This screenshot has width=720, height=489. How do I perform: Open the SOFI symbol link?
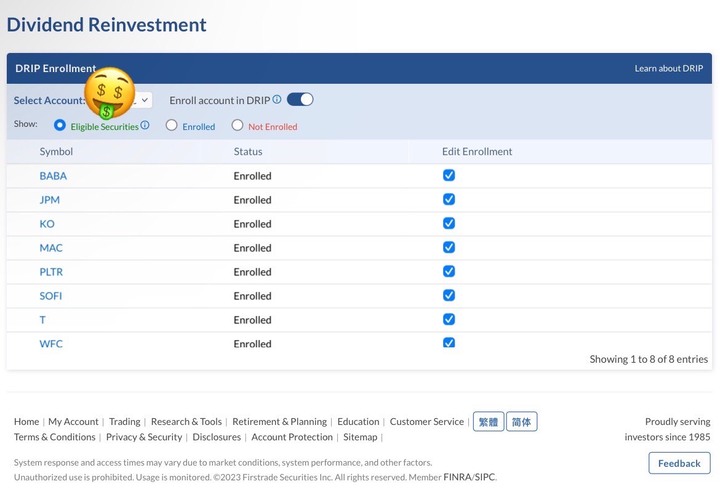(x=51, y=296)
